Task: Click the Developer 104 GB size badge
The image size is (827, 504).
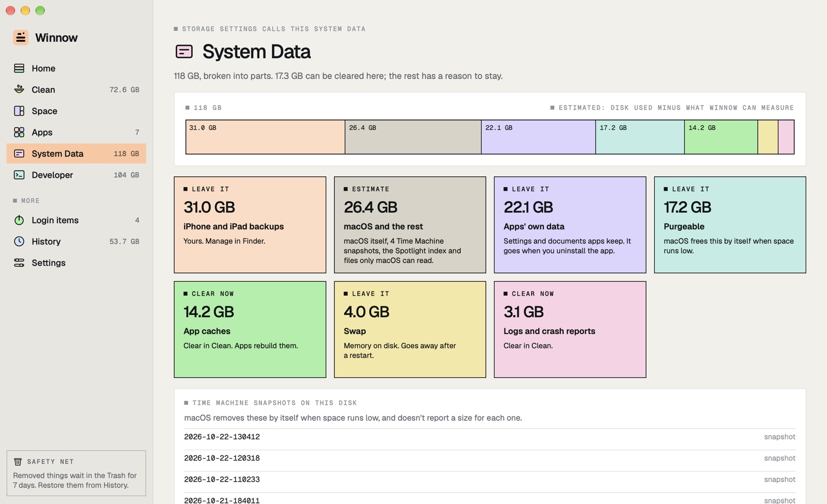Action: click(127, 175)
